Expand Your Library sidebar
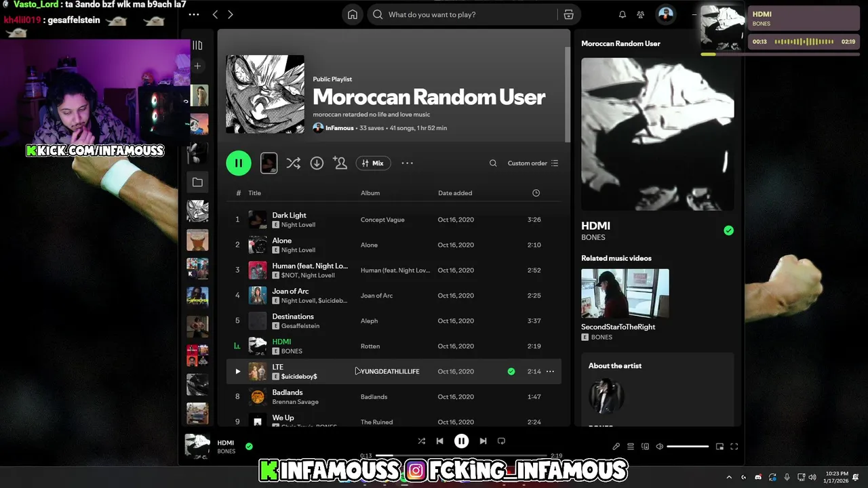Screen dimensions: 868x488 click(197, 45)
